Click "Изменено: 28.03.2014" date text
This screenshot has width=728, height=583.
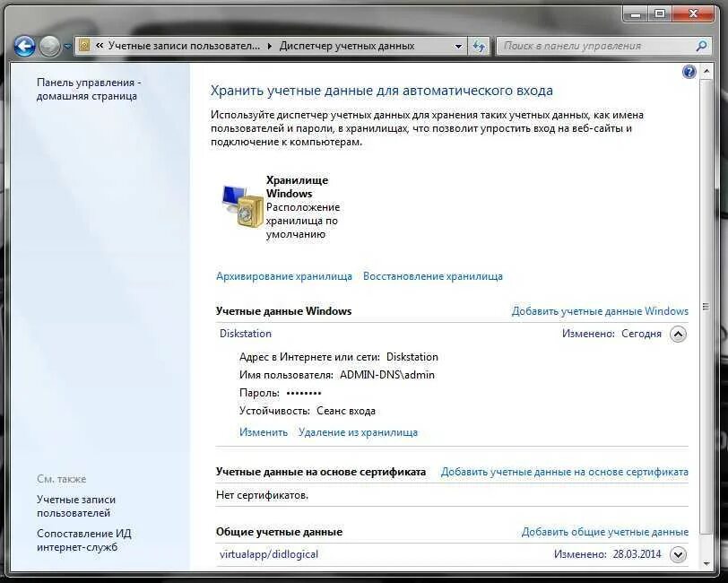607,554
